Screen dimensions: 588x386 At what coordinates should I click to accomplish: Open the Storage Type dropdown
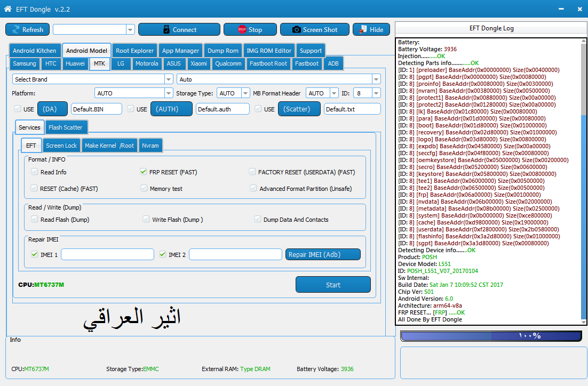coord(245,93)
